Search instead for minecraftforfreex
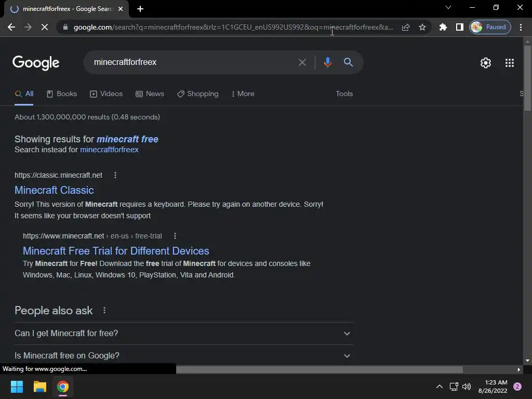This screenshot has height=399, width=532. [x=109, y=150]
